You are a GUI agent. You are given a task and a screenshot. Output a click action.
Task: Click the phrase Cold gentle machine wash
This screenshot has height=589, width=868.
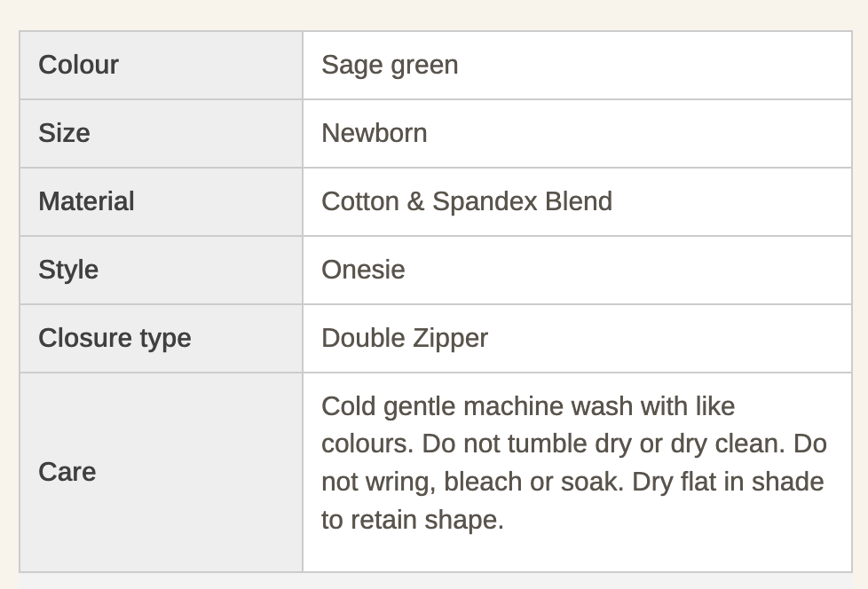point(446,406)
